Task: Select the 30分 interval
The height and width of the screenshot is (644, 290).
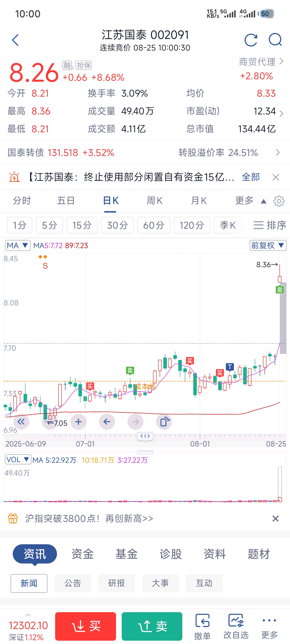Action: 117,225
